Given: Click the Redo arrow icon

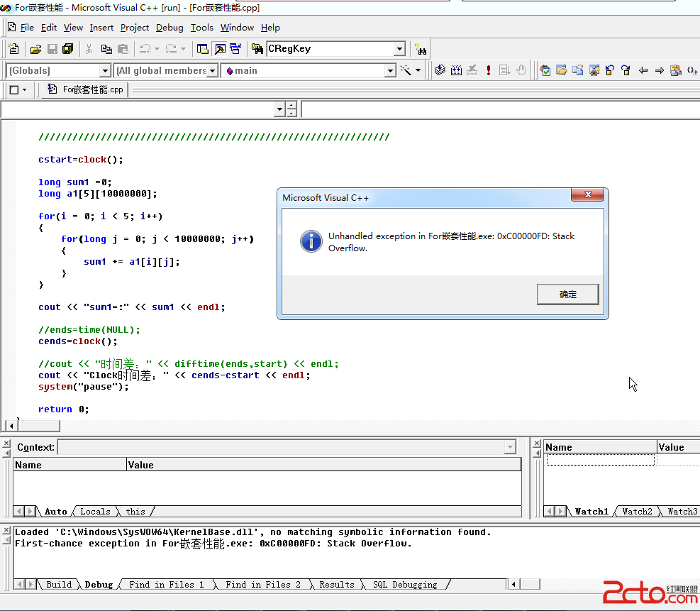Looking at the screenshot, I should point(171,49).
